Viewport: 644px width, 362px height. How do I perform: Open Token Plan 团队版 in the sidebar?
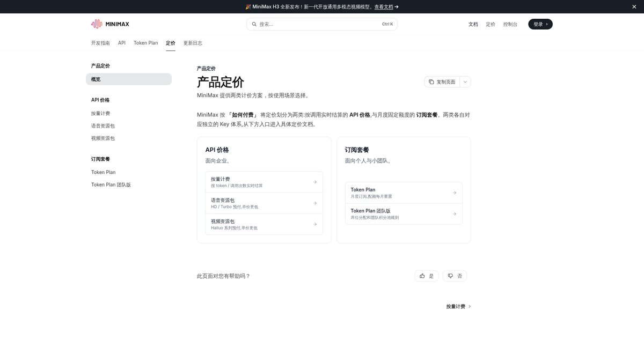pyautogui.click(x=111, y=184)
